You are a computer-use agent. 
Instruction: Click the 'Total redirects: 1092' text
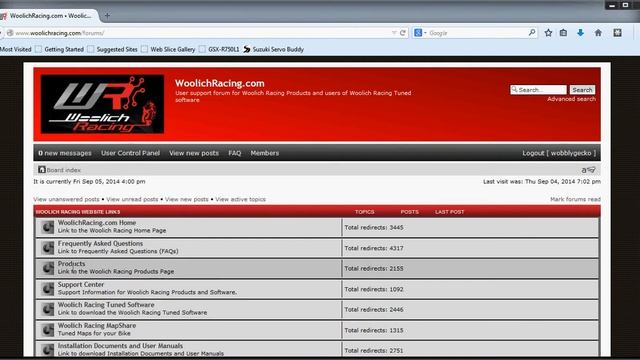tap(374, 289)
